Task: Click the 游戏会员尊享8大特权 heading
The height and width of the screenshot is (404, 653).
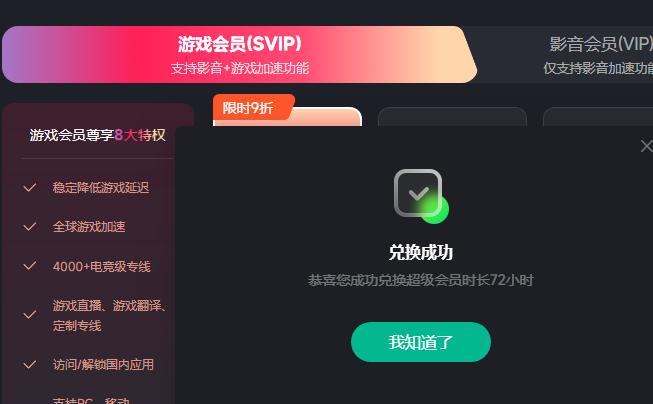Action: pos(97,135)
